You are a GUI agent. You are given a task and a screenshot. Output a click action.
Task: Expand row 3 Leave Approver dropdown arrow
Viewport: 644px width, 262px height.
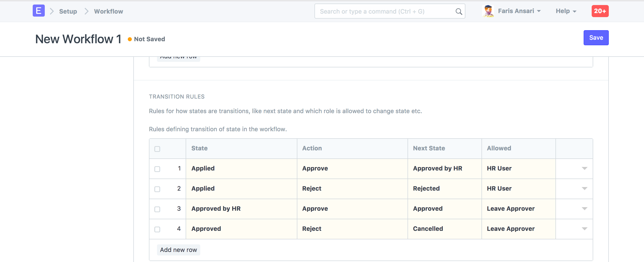pyautogui.click(x=584, y=209)
